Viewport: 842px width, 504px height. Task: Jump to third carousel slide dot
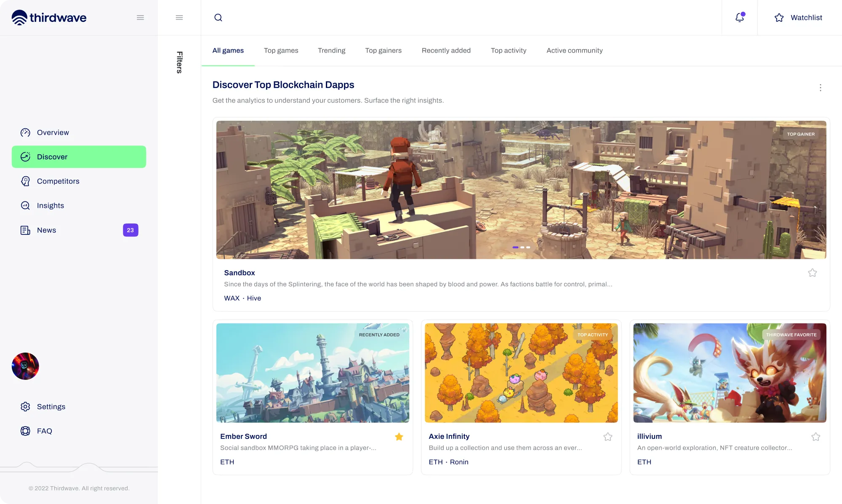pyautogui.click(x=528, y=247)
